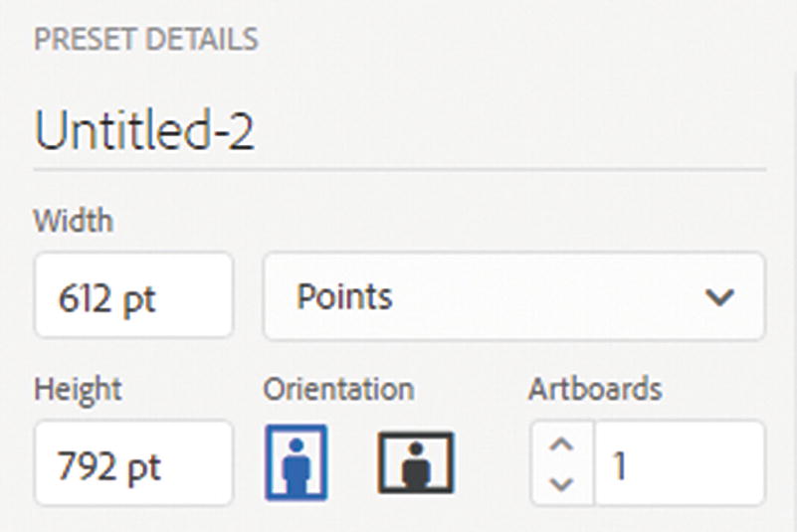Click the 'pt' unit text in Height field

[143, 465]
